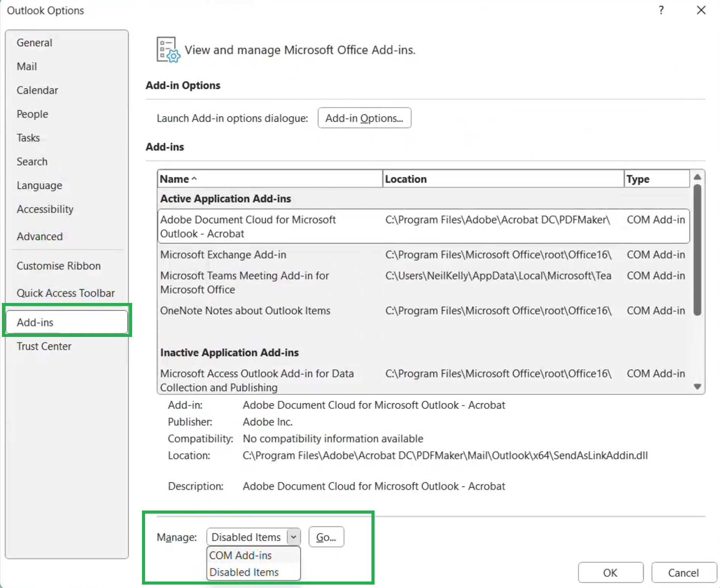
Task: Click the add-ins list scroll up arrow
Action: tap(697, 177)
